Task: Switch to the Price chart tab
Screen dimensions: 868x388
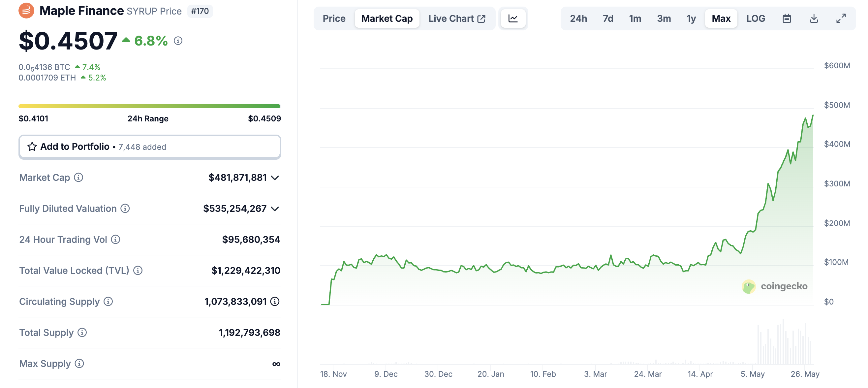Action: click(334, 18)
